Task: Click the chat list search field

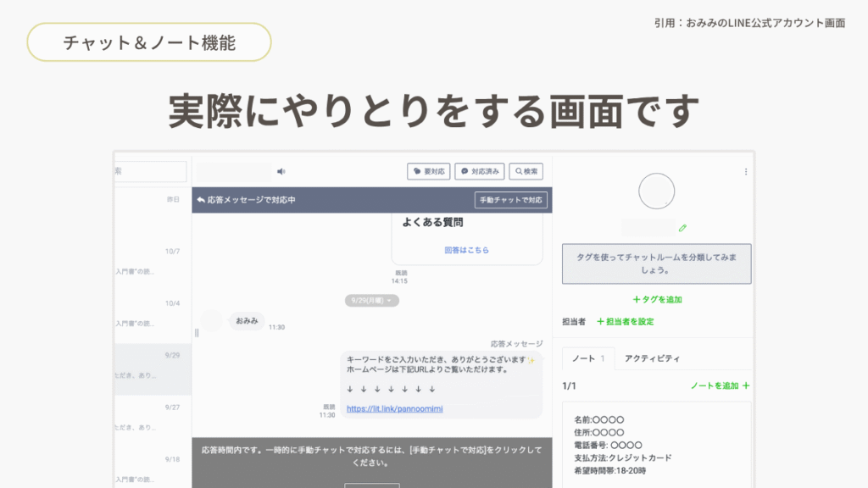Action: coord(150,171)
